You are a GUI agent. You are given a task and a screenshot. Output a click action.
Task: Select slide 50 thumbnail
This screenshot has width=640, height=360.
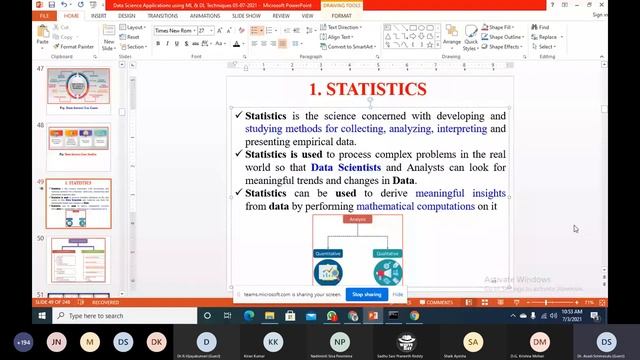click(x=78, y=260)
